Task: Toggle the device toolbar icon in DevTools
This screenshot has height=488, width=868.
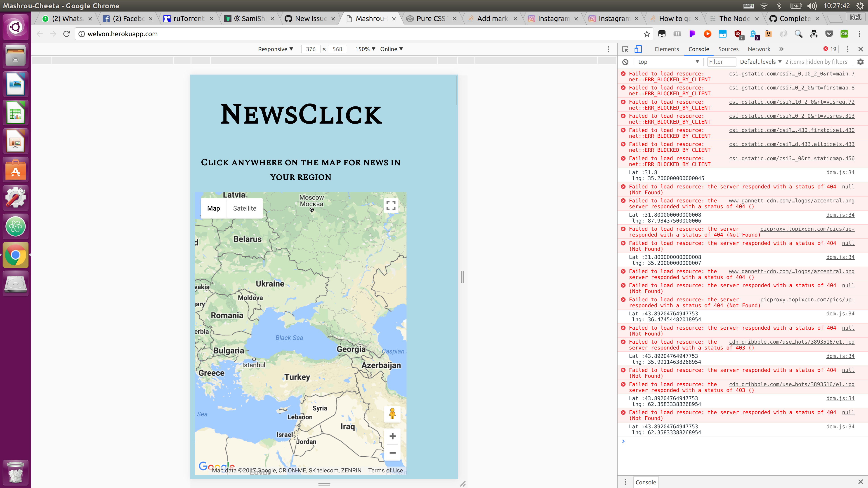Action: (x=638, y=49)
